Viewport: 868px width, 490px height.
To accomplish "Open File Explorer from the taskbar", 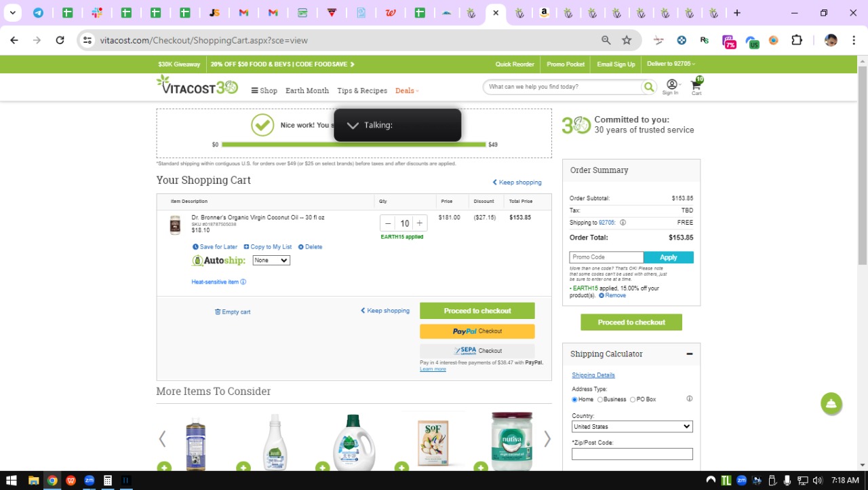I will 33,480.
